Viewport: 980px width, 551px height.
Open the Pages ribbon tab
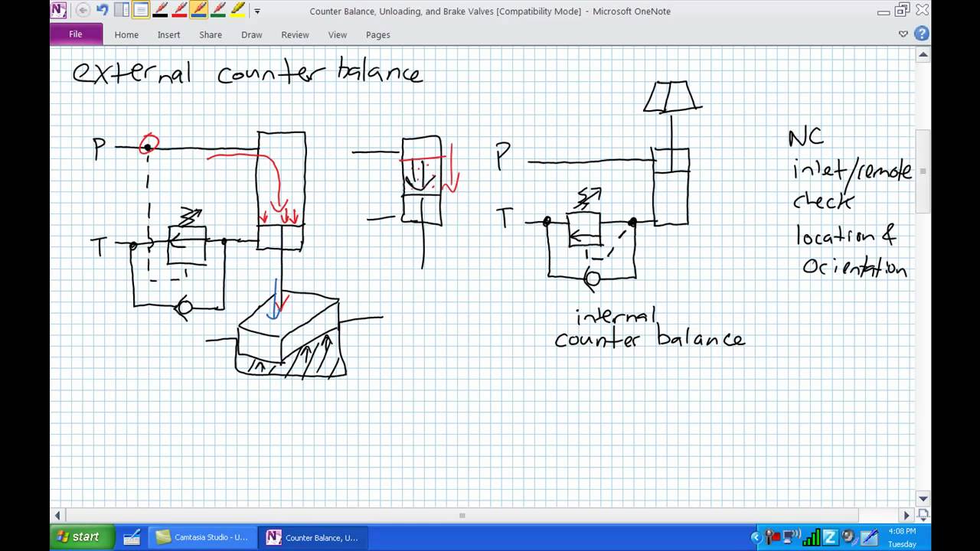tap(378, 34)
